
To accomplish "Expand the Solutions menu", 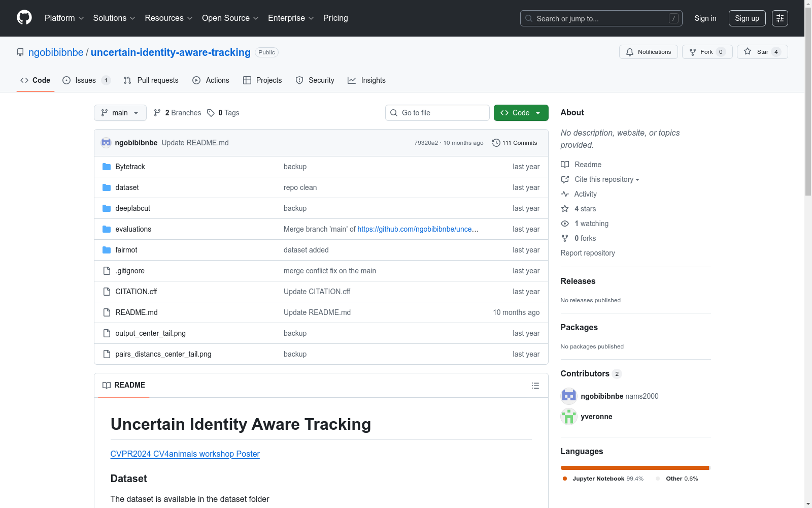I will 114,18.
